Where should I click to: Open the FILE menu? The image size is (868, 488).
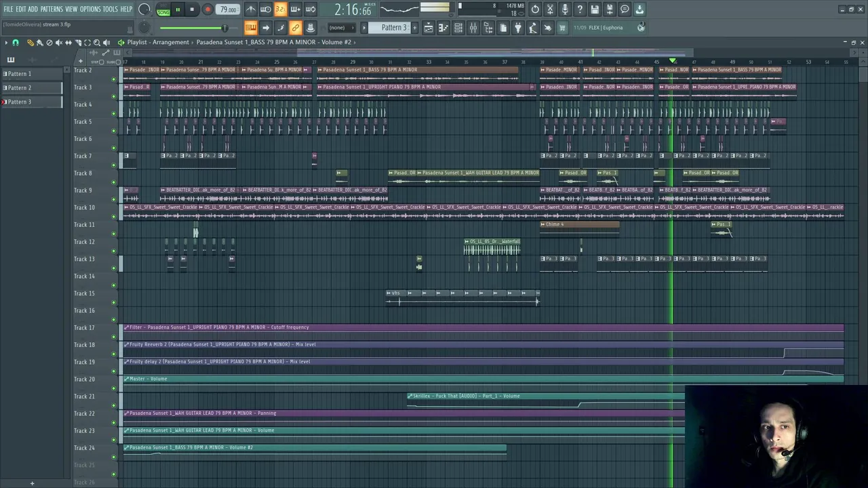8,9
